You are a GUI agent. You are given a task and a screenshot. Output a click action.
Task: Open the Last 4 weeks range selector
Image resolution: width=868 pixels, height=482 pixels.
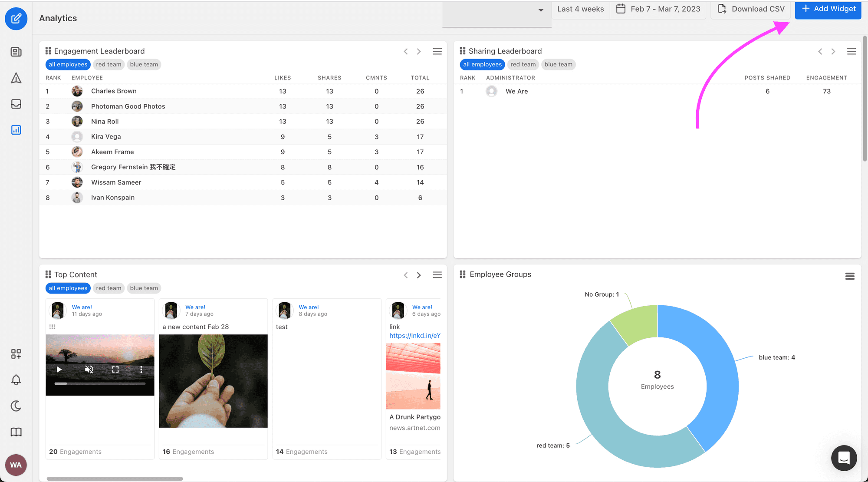point(580,9)
